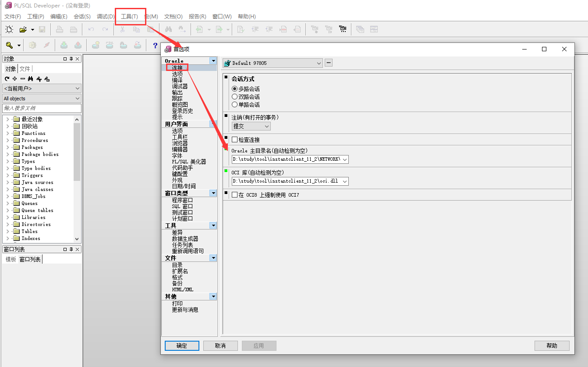Select the 多路会话 radio button
588x367 pixels.
234,89
